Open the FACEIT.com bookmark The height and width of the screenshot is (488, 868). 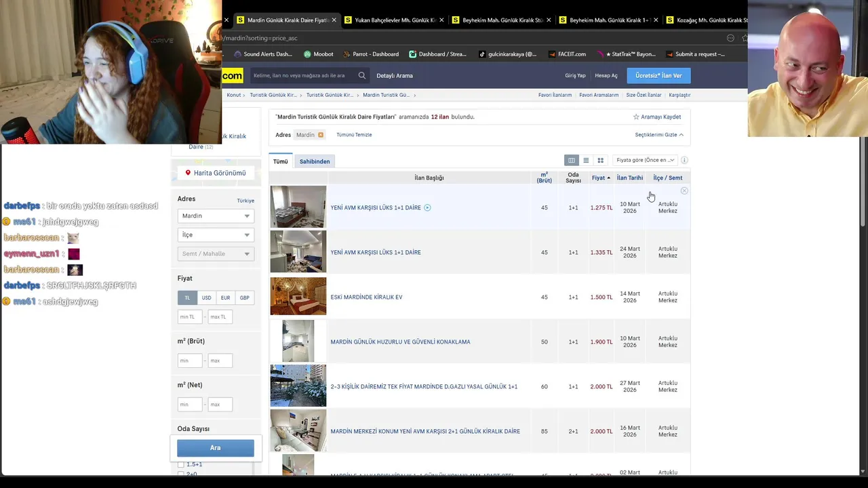(567, 54)
